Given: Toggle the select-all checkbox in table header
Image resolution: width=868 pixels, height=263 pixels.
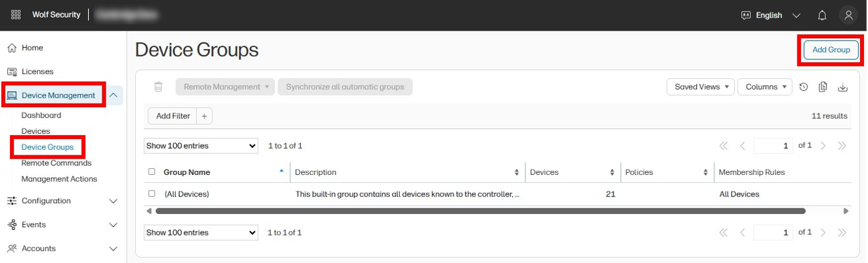Looking at the screenshot, I should coord(151,172).
